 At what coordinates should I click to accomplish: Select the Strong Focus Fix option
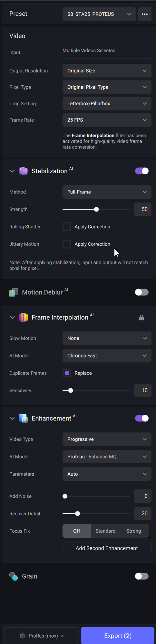pos(134,531)
